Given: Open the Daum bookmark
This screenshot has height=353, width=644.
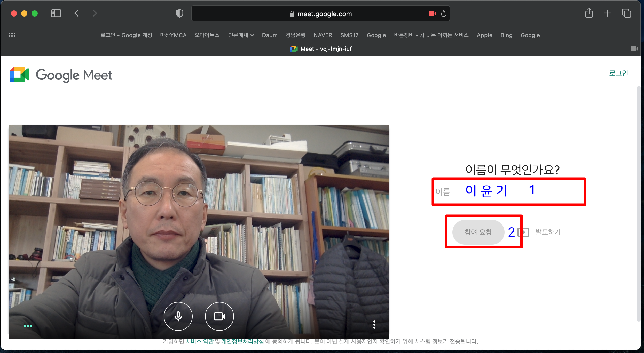Looking at the screenshot, I should (x=270, y=35).
